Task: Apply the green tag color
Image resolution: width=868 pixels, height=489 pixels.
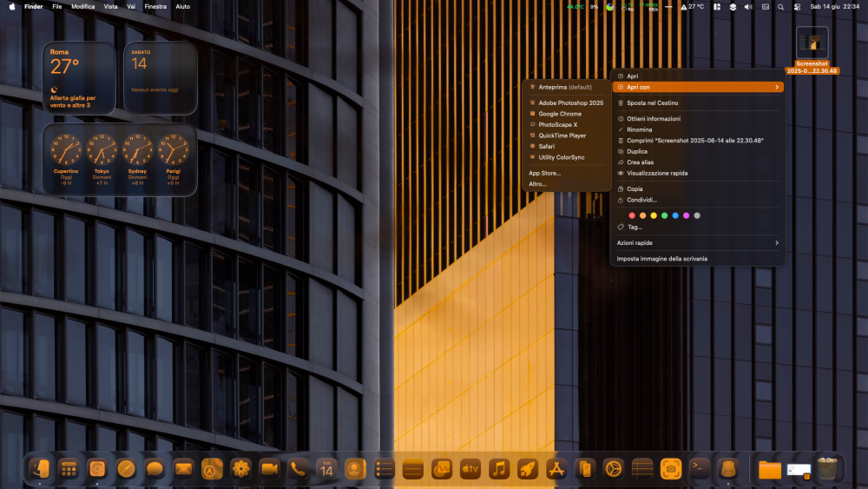Action: (x=664, y=215)
